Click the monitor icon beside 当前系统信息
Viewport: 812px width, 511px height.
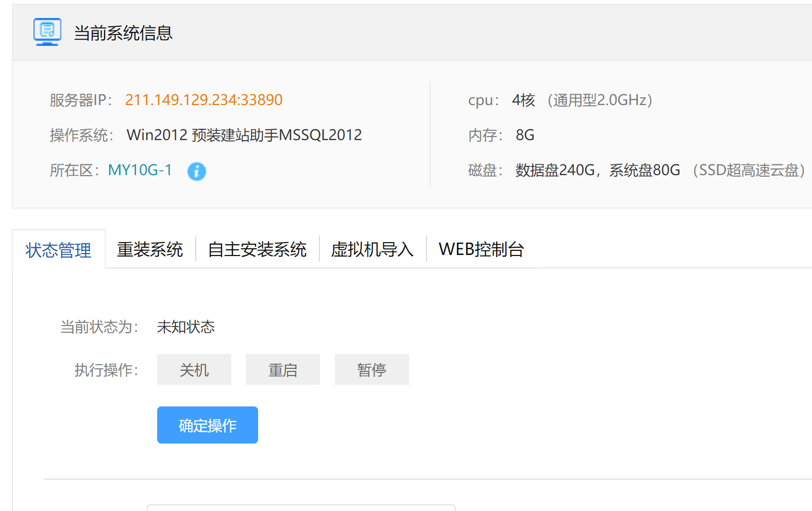pyautogui.click(x=47, y=32)
